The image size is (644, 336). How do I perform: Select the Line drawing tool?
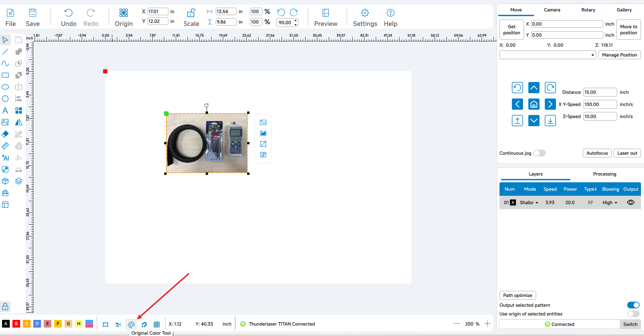[5, 52]
